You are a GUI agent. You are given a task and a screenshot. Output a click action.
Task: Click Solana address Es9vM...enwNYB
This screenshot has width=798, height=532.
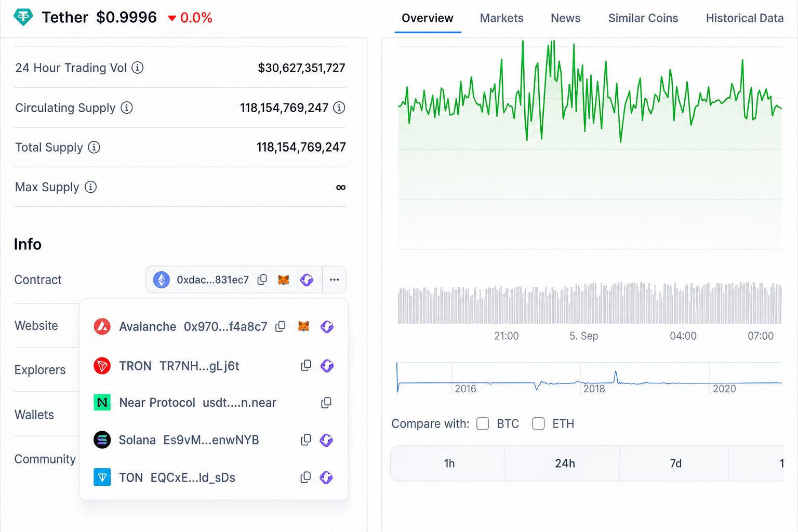pos(211,440)
